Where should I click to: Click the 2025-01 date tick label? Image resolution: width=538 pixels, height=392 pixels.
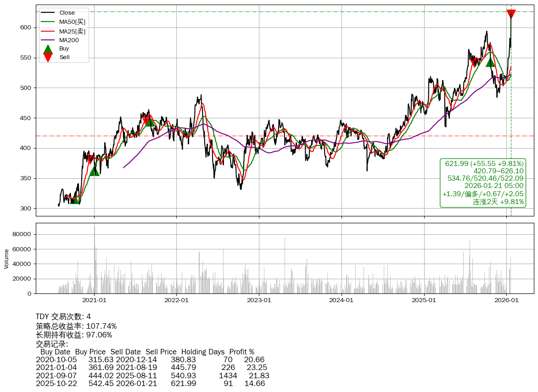coord(424,301)
